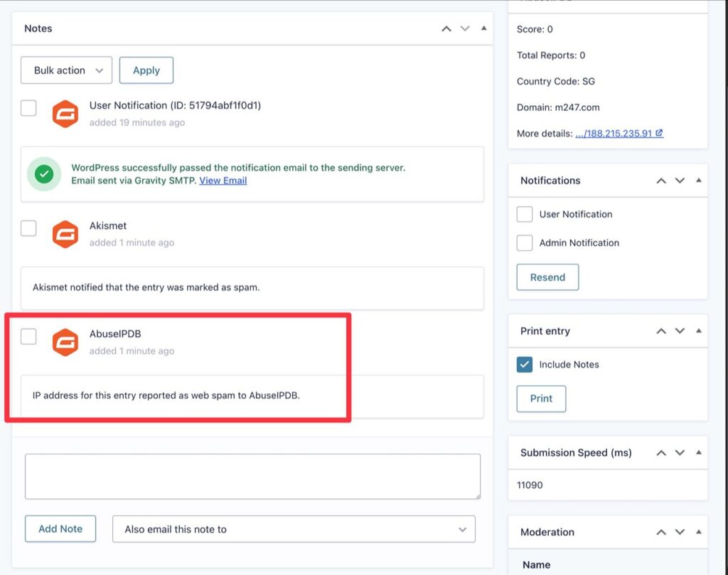Move Print entry panel up

pyautogui.click(x=661, y=331)
